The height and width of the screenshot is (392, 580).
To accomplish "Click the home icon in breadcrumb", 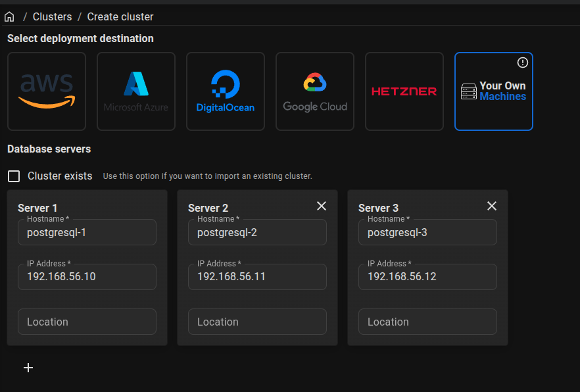I will point(9,16).
